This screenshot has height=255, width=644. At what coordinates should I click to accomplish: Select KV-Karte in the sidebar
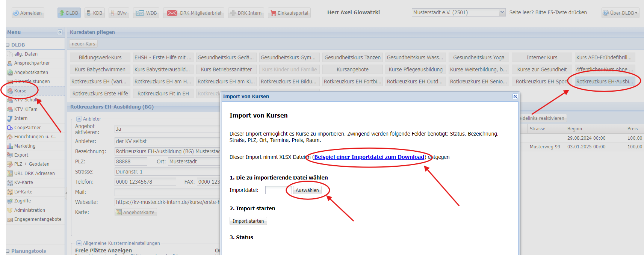coord(23,183)
